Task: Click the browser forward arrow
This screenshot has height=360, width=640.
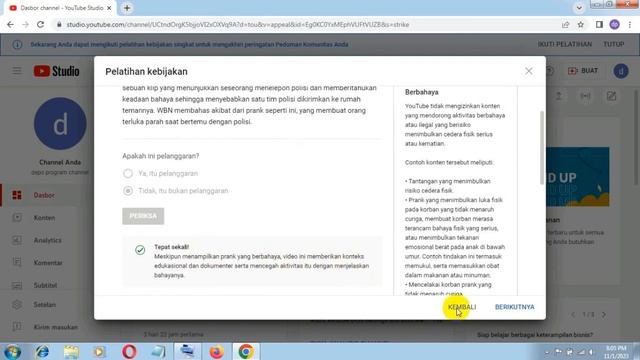Action: [x=25, y=24]
